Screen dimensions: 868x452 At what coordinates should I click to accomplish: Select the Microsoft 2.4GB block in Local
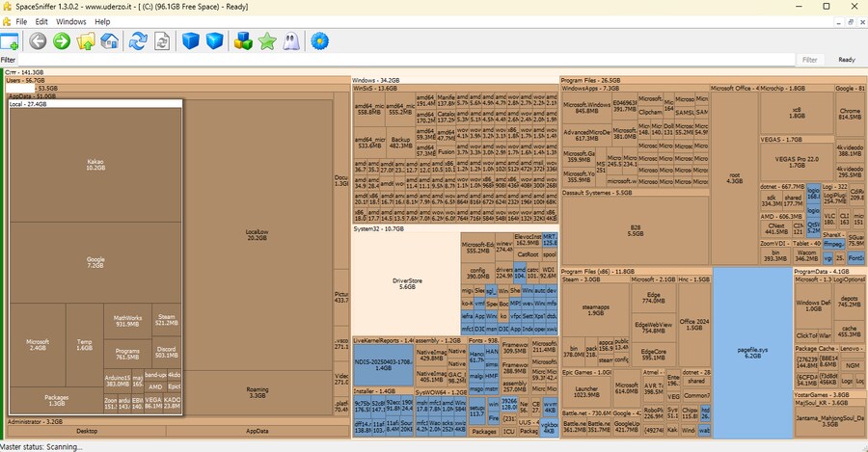coord(38,345)
